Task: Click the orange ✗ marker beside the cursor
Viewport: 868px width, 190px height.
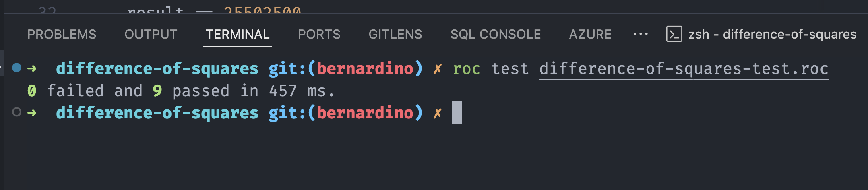Action: (438, 114)
